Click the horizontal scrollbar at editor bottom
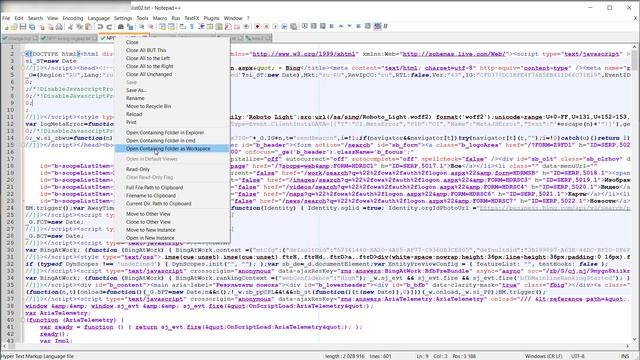640x360 pixels. click(x=317, y=347)
